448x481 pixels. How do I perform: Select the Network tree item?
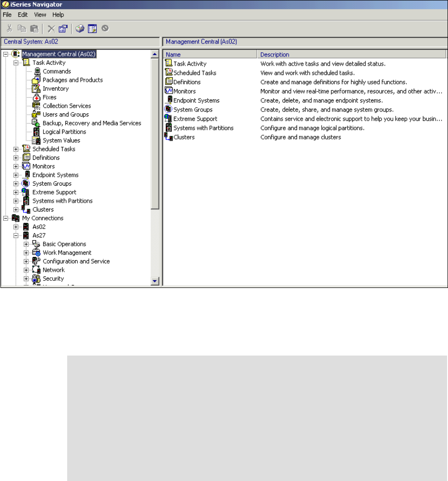pyautogui.click(x=54, y=270)
